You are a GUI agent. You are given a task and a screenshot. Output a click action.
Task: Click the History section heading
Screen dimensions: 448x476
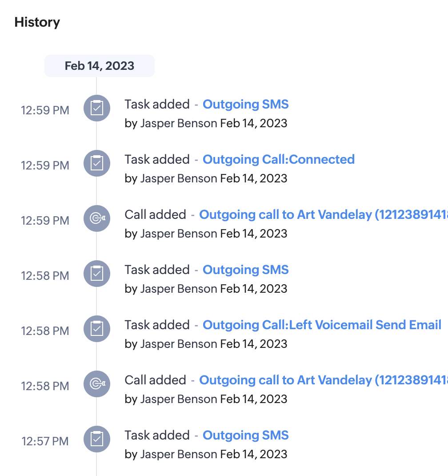(37, 22)
